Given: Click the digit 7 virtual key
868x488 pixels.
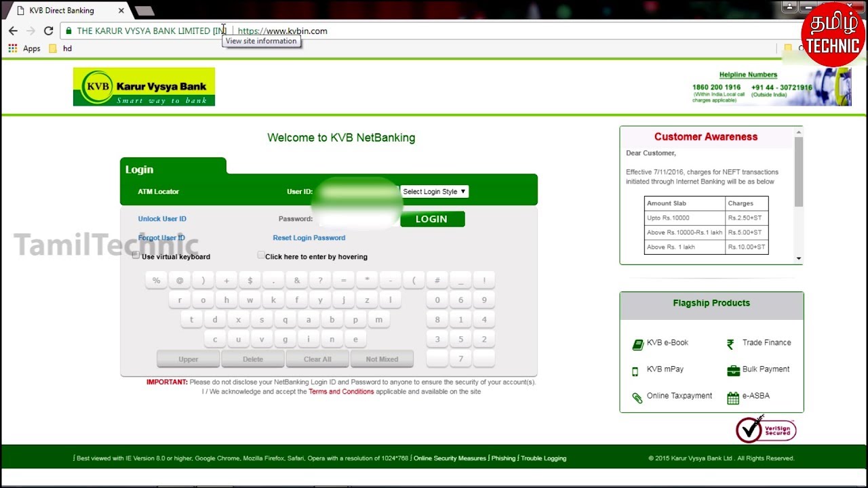Looking at the screenshot, I should (460, 359).
